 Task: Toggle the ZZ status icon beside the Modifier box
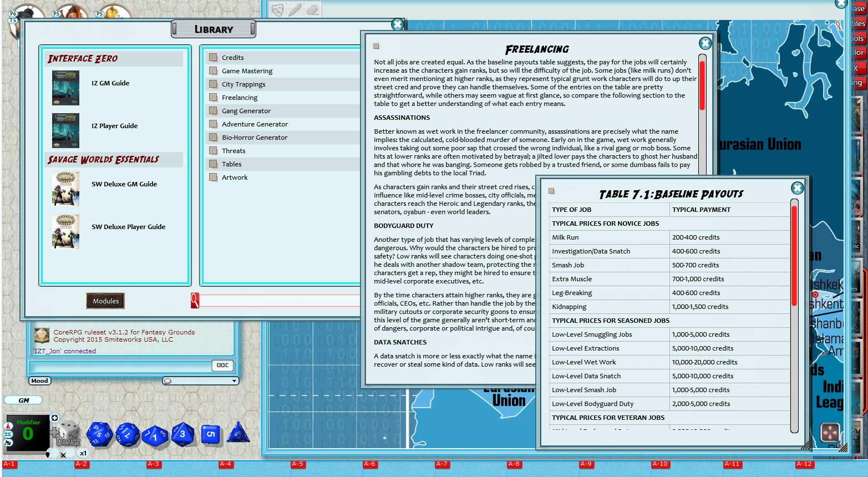point(8,434)
